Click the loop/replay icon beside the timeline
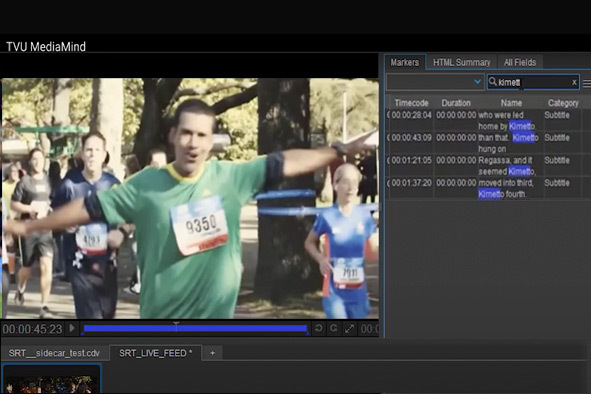This screenshot has width=591, height=394. pyautogui.click(x=318, y=328)
